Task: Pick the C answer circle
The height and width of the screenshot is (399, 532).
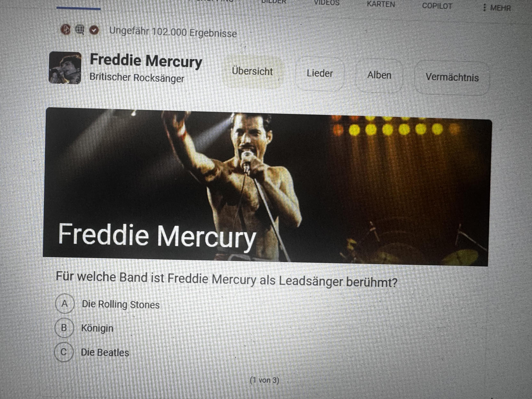Action: (64, 352)
